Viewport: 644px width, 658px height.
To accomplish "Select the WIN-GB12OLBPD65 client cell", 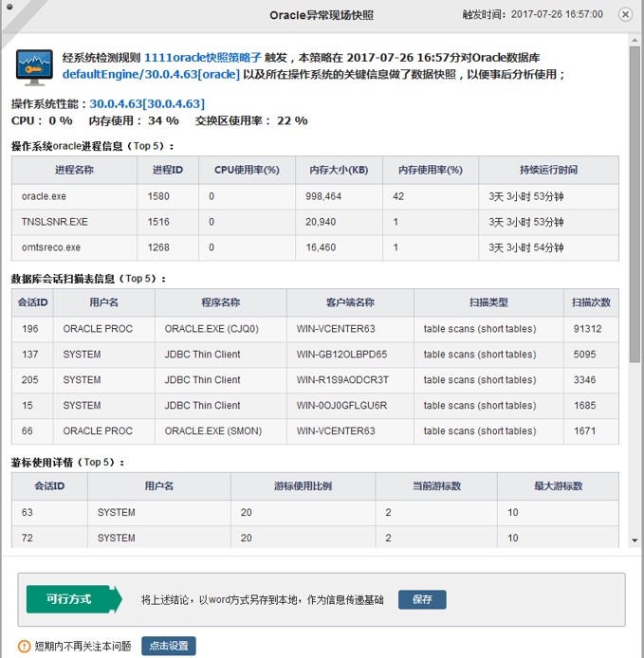I will (341, 355).
